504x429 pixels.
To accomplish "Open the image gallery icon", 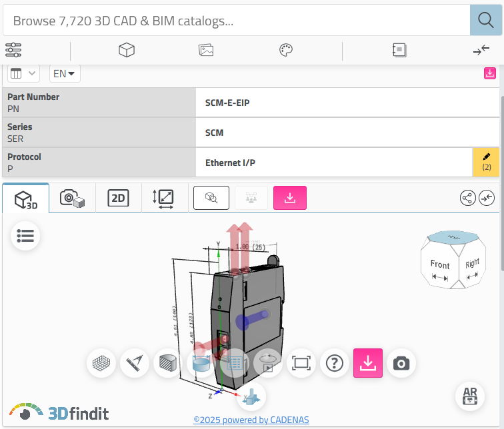I will click(x=206, y=50).
